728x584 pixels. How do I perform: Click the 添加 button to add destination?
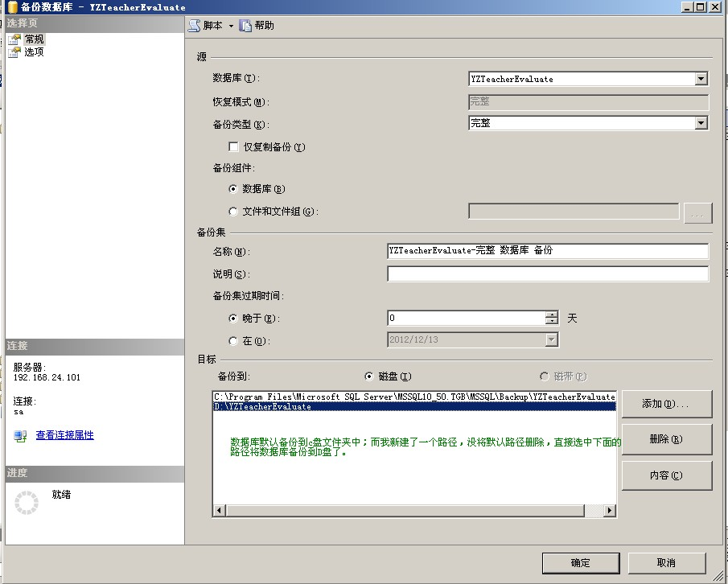pos(664,403)
